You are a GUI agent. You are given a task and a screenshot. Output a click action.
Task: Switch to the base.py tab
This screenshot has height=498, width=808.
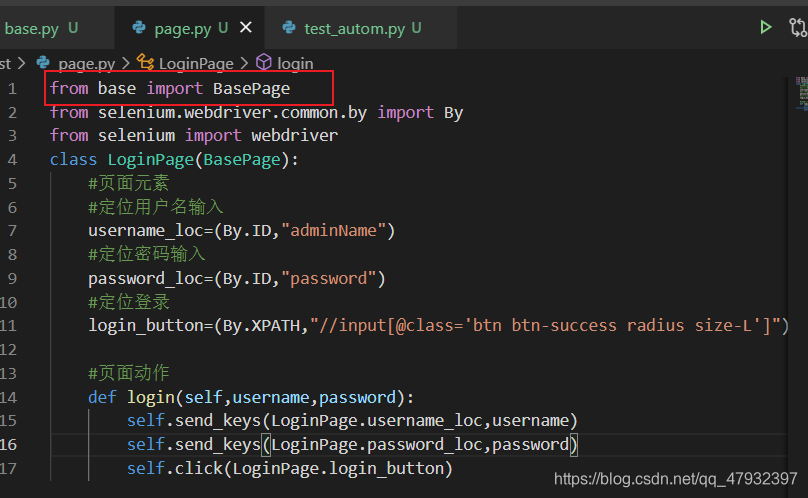41,28
